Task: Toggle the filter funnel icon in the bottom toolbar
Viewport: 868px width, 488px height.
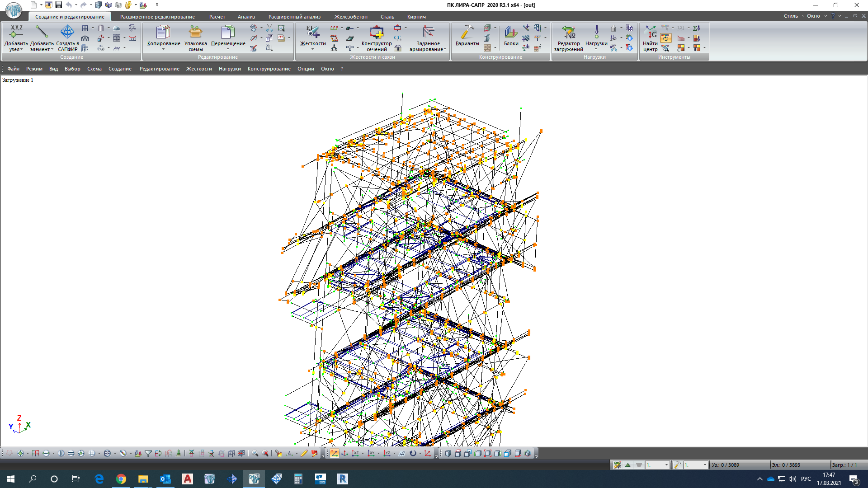Action: click(148, 453)
